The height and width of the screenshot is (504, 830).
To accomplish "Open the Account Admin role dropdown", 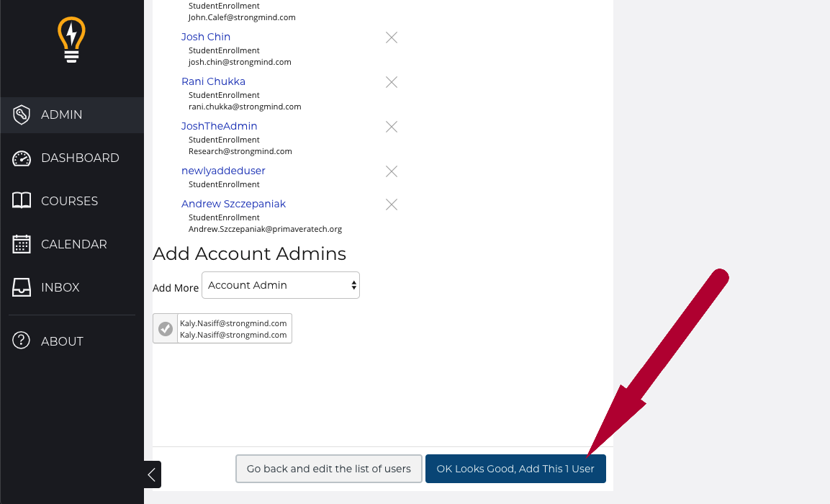I will tap(281, 285).
